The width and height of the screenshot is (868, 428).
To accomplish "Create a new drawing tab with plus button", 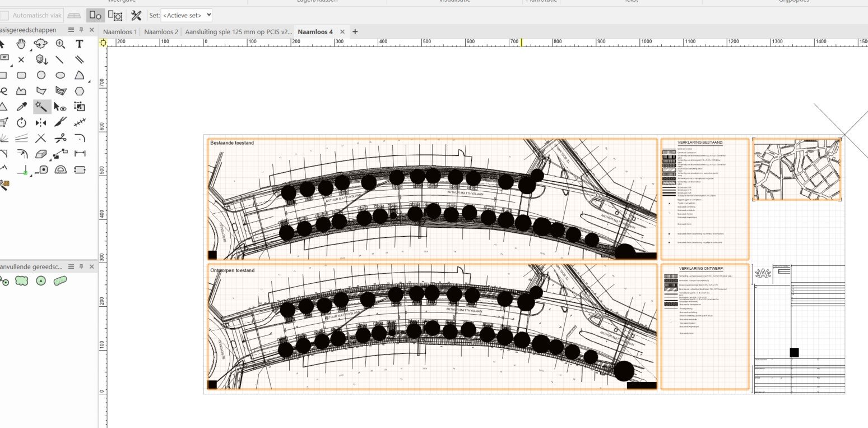I will [355, 32].
